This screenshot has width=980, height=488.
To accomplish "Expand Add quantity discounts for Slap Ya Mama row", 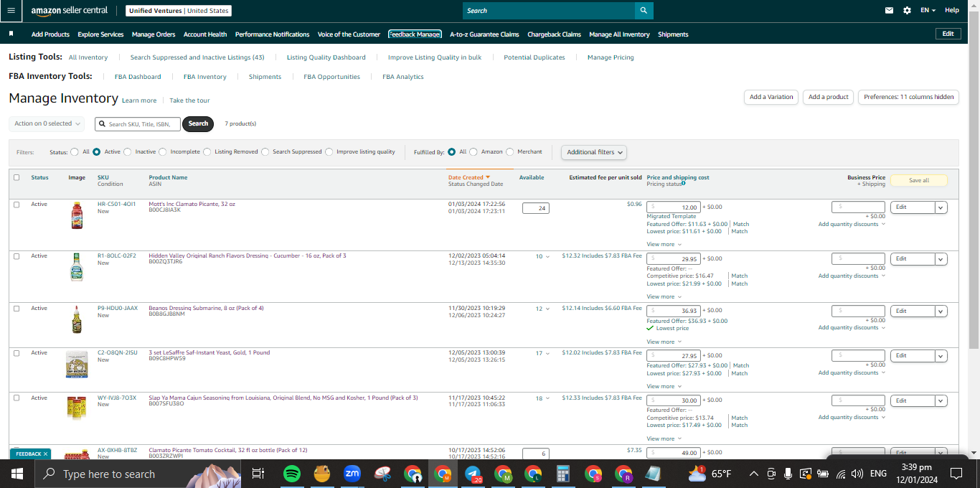I will [852, 417].
